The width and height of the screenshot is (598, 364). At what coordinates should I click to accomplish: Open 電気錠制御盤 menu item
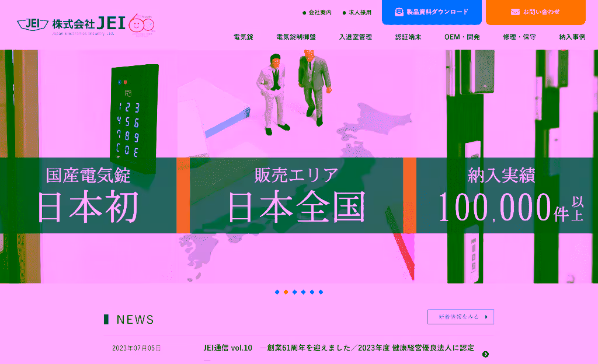click(x=296, y=37)
